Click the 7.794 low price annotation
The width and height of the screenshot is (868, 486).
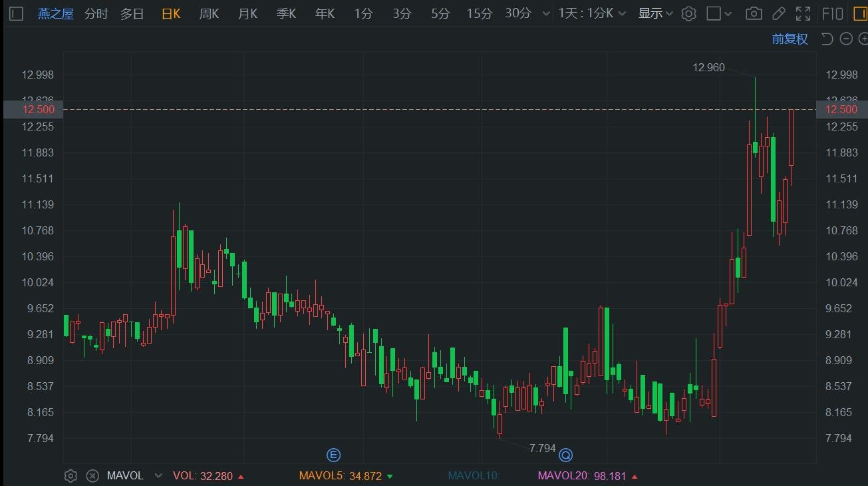542,448
